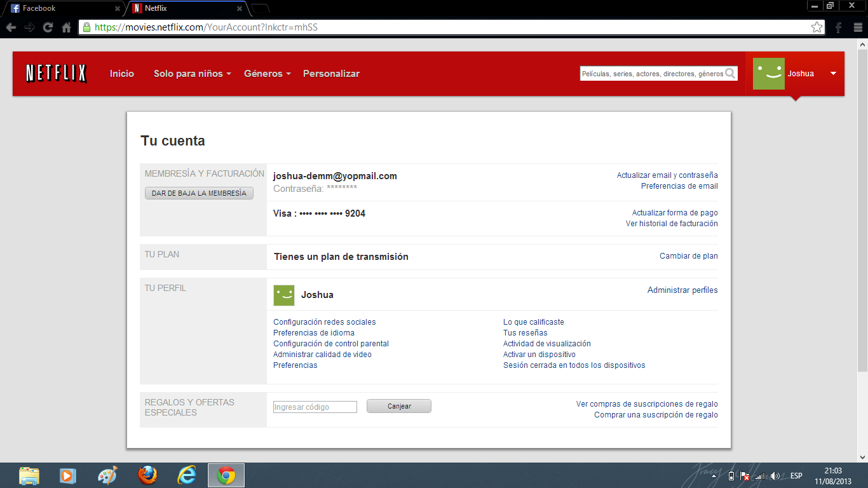The image size is (868, 488).
Task: Click the Netflix logo in the header
Action: coord(57,74)
